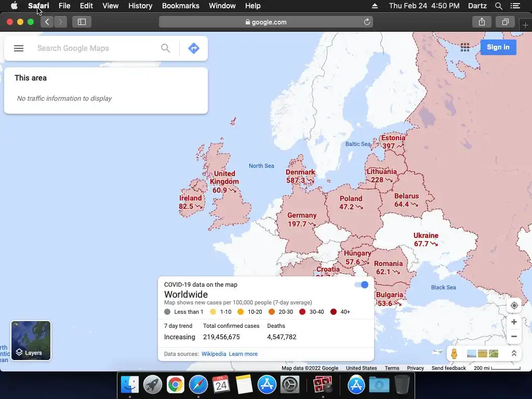The height and width of the screenshot is (399, 532).
Task: Open the Google apps grid
Action: [x=465, y=47]
